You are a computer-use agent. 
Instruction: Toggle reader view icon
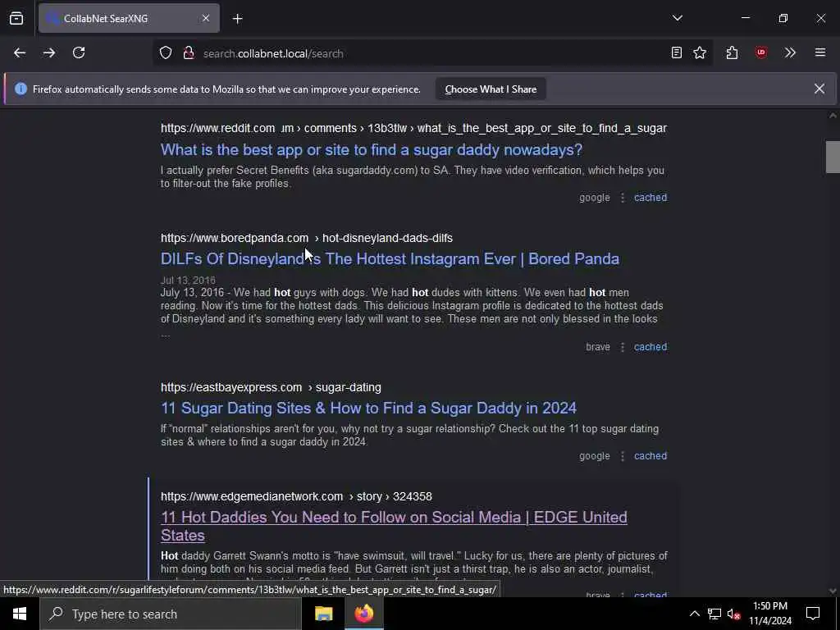tap(676, 53)
